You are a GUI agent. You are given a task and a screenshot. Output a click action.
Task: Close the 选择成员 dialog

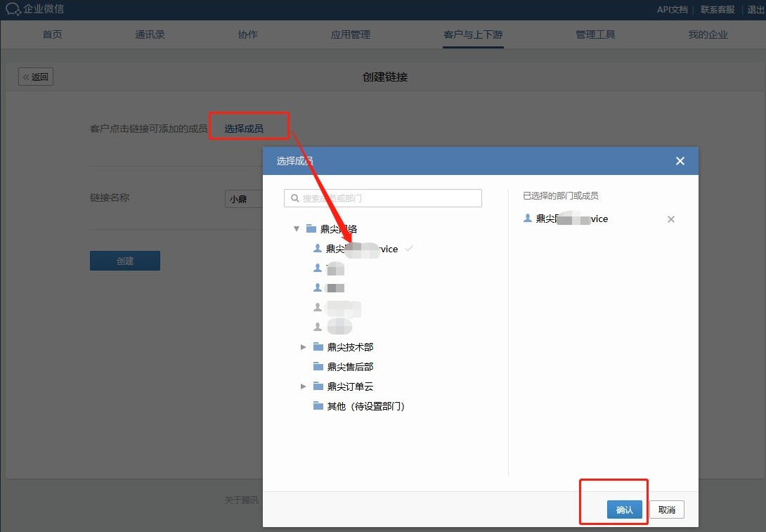(680, 161)
